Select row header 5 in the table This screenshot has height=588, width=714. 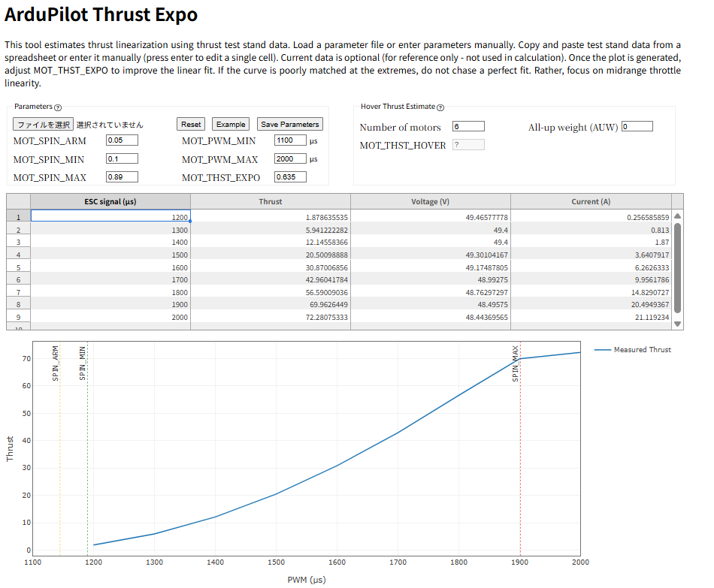[x=18, y=267]
